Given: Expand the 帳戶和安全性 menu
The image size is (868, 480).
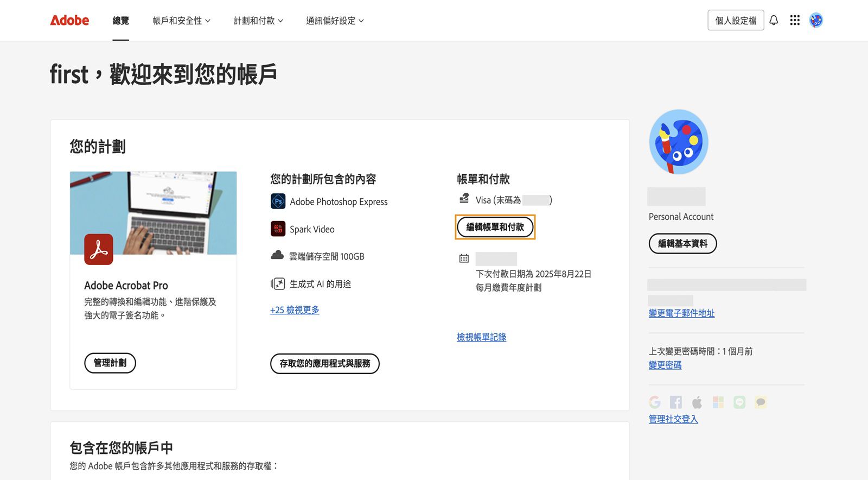Looking at the screenshot, I should pyautogui.click(x=181, y=21).
